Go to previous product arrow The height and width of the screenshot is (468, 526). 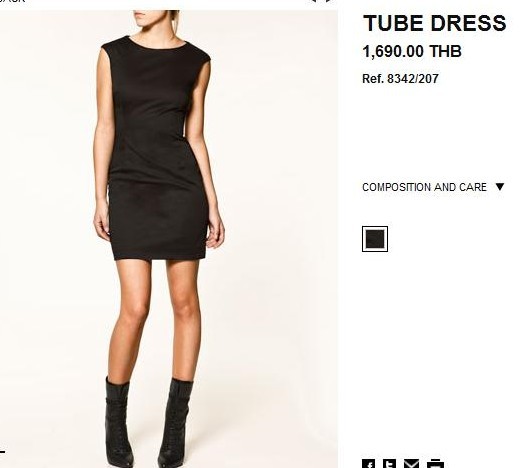pos(314,1)
